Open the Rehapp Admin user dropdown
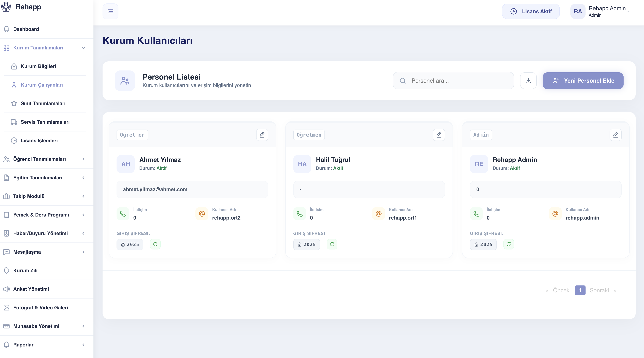This screenshot has width=644, height=358. tap(600, 11)
